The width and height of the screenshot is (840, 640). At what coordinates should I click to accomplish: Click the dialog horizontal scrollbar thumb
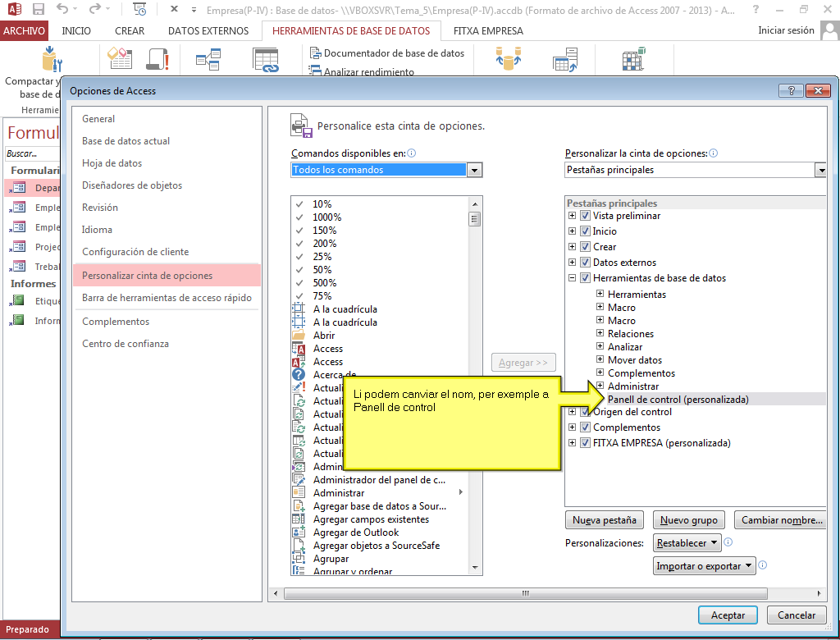(526, 593)
